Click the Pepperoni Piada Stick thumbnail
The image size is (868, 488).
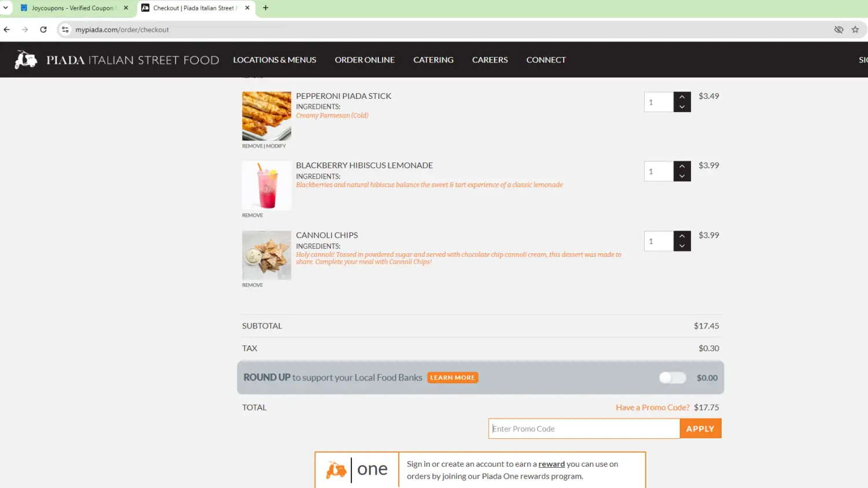click(266, 116)
